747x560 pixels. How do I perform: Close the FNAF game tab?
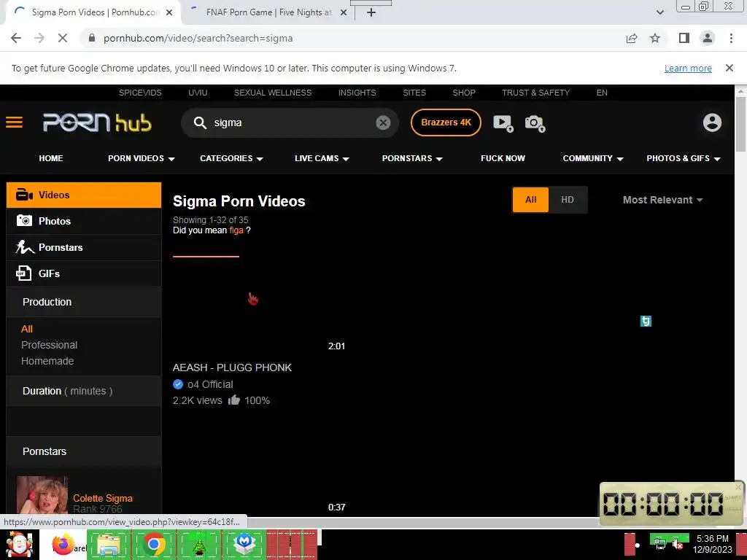coord(344,12)
